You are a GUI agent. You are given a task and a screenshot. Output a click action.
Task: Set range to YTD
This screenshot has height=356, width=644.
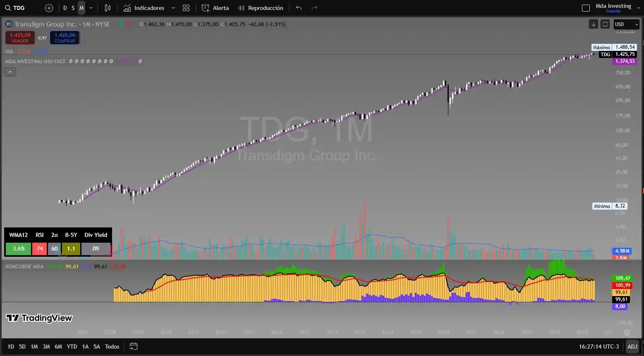pos(72,346)
